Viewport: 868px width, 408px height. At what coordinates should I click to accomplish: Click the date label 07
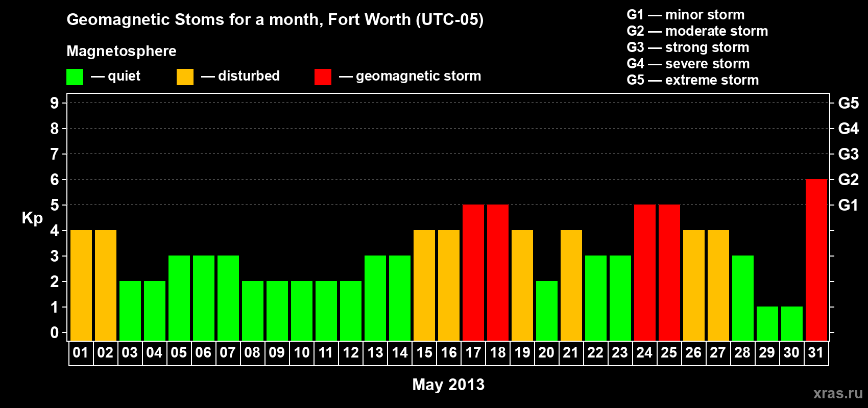tap(228, 353)
